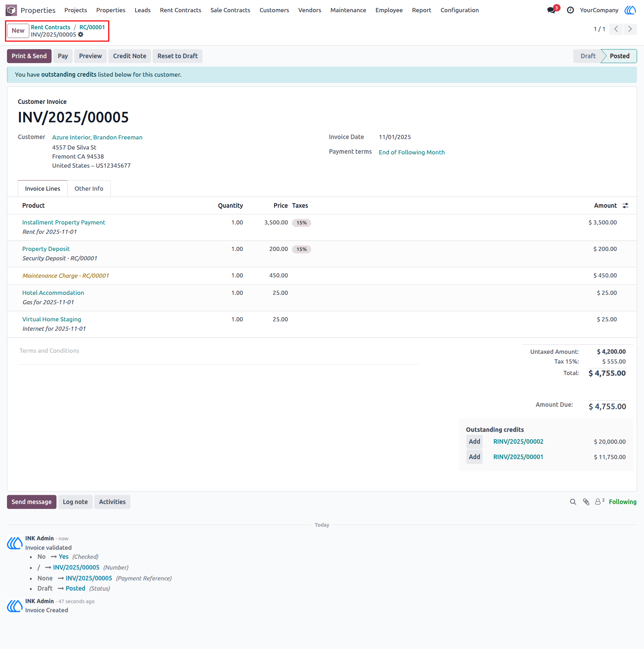Click the Send message button
This screenshot has height=650, width=644.
pyautogui.click(x=32, y=502)
